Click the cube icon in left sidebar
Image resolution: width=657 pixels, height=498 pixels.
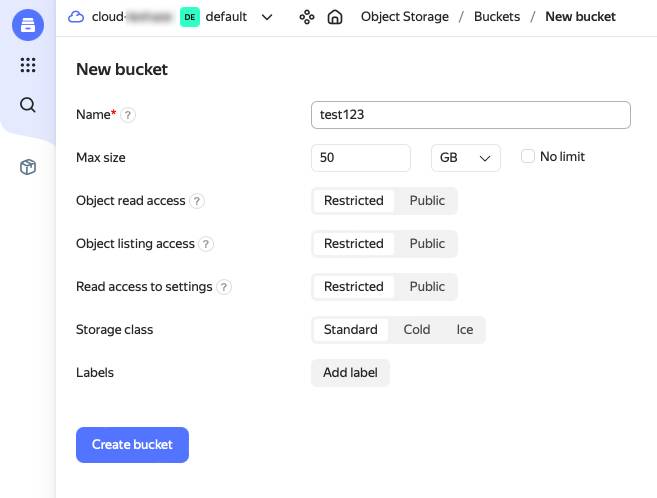coord(28,167)
